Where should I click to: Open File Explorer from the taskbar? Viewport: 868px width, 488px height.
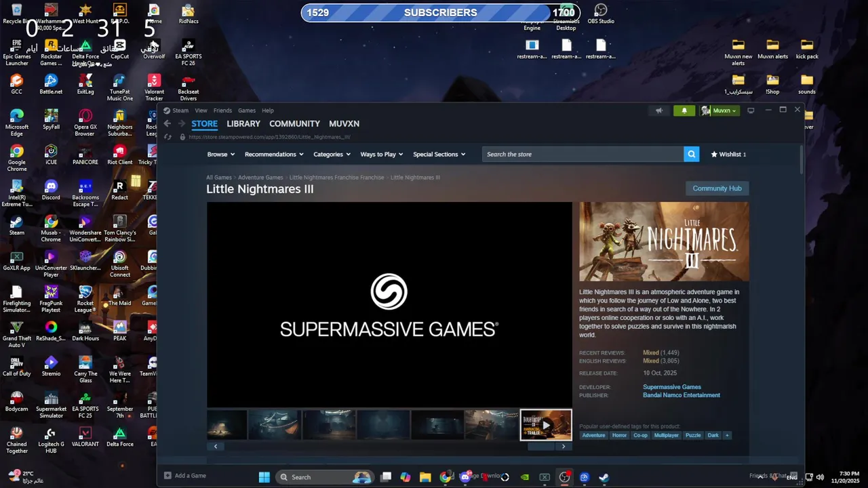pyautogui.click(x=425, y=477)
